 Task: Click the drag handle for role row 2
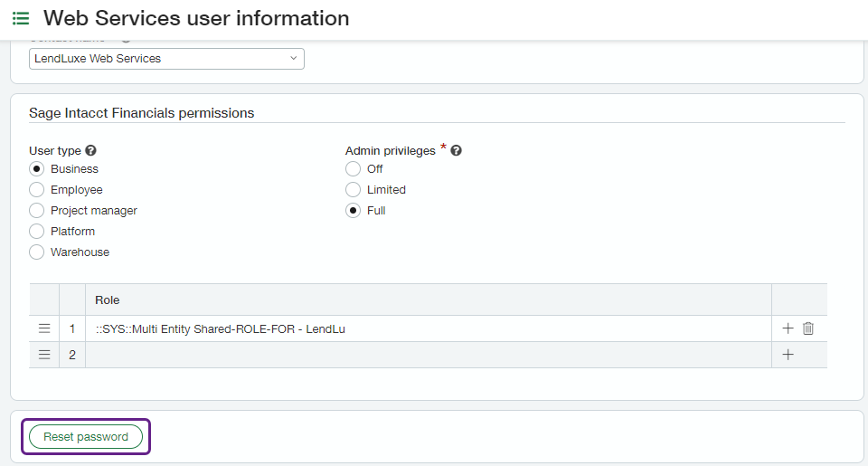point(44,355)
